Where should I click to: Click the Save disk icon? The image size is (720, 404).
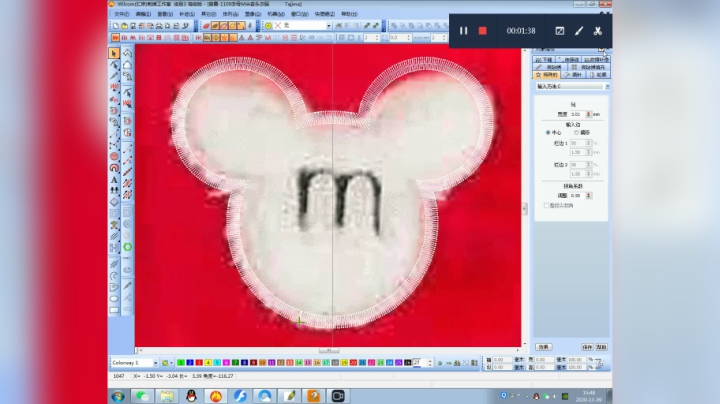[x=133, y=26]
